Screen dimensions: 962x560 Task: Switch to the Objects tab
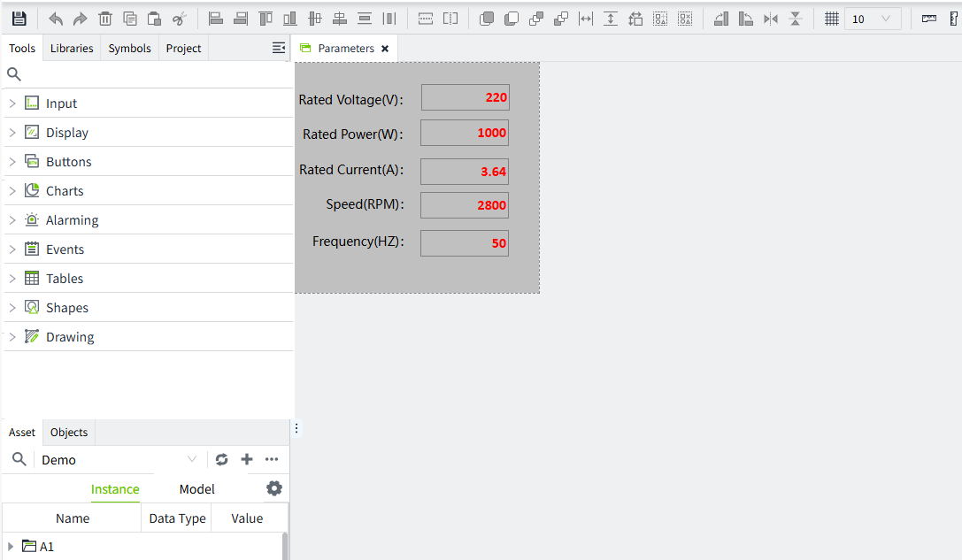(x=69, y=433)
